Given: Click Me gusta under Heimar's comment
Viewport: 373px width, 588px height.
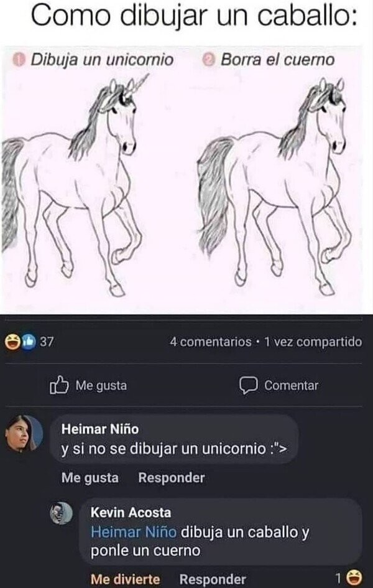Looking at the screenshot, I should (90, 478).
